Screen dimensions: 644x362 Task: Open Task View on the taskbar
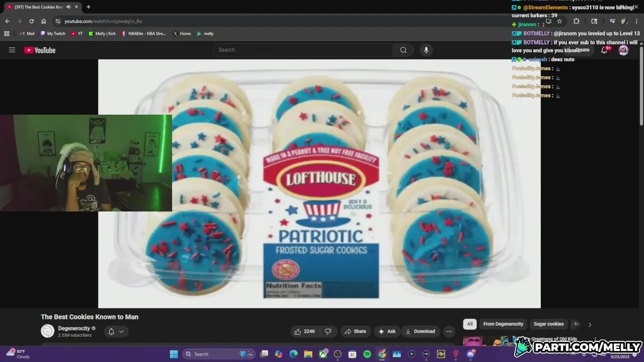[x=264, y=354]
